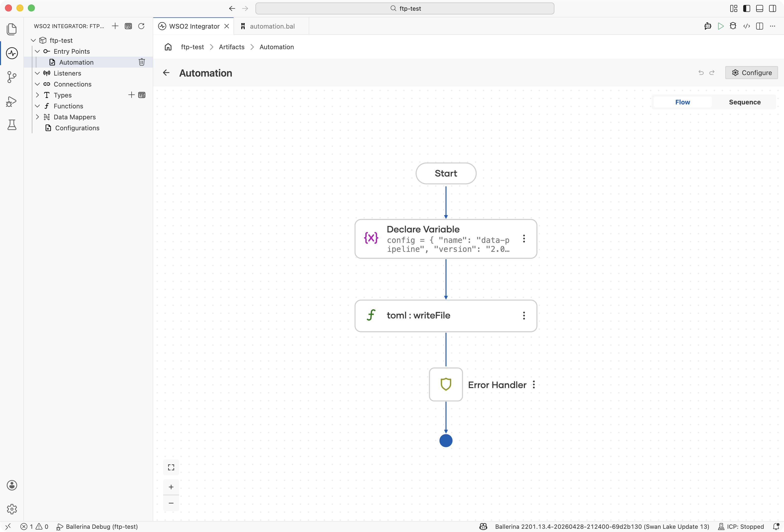The width and height of the screenshot is (784, 532).
Task: Open the Manage settings gear icon
Action: [x=12, y=509]
